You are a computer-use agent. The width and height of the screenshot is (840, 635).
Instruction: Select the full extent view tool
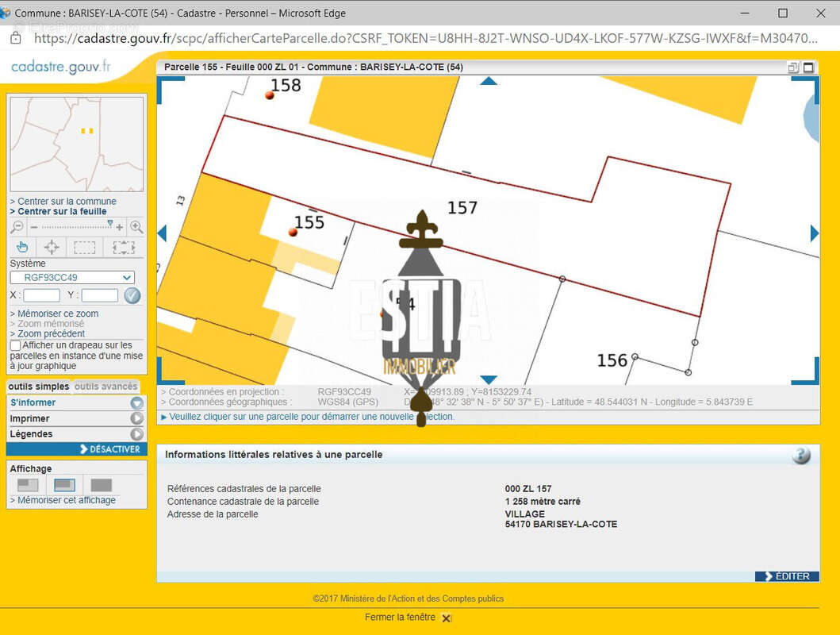123,247
